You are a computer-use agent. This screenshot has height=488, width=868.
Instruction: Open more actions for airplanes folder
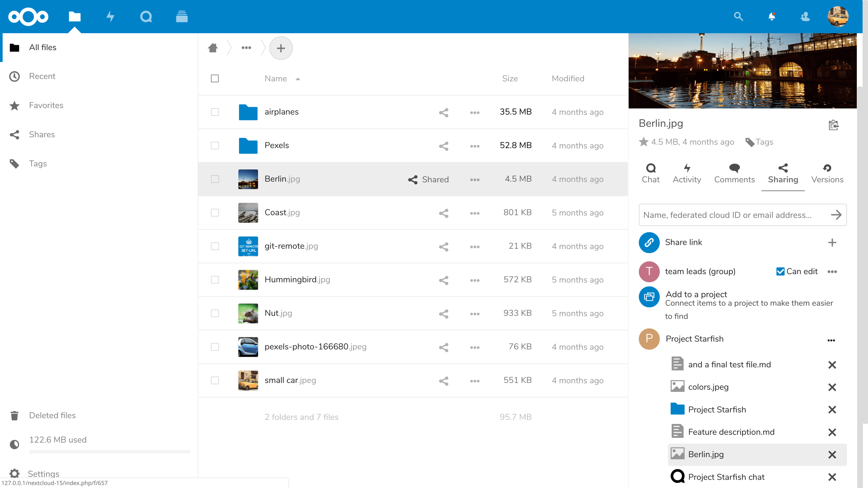click(x=475, y=113)
